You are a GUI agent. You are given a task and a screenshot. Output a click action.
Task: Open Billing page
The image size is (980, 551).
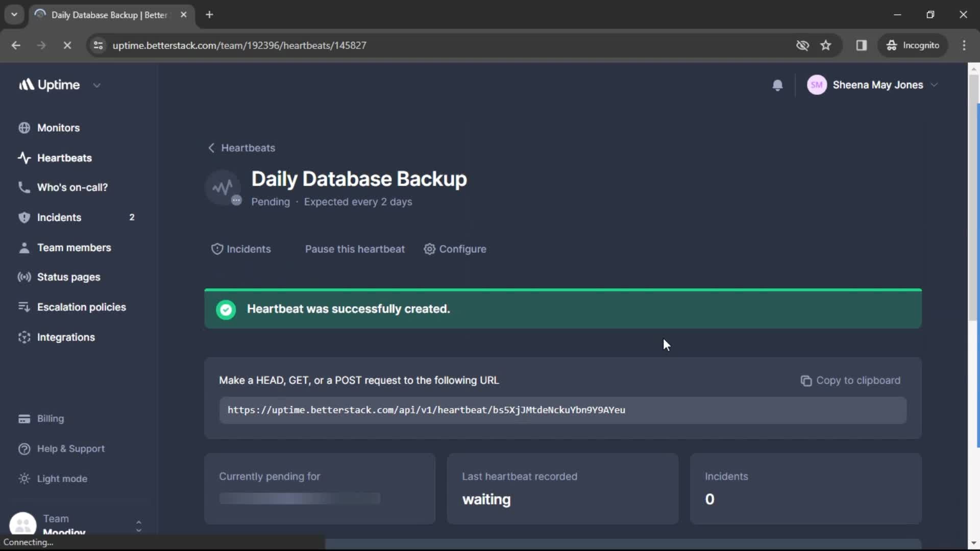click(x=50, y=419)
